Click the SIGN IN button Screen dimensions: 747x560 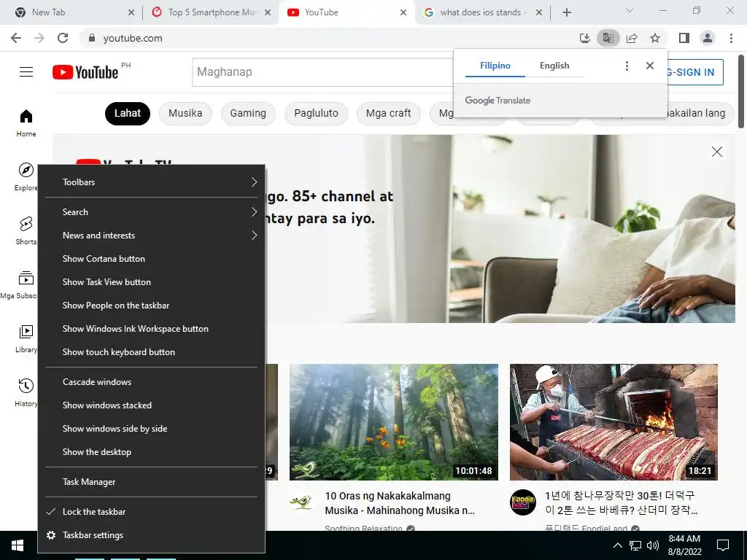(695, 72)
